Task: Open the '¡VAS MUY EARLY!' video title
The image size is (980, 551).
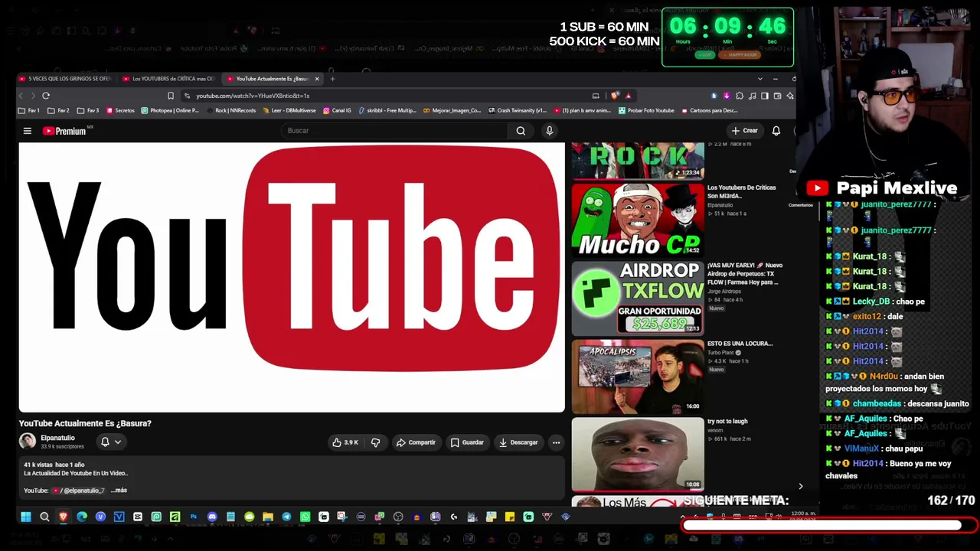Action: [745, 274]
